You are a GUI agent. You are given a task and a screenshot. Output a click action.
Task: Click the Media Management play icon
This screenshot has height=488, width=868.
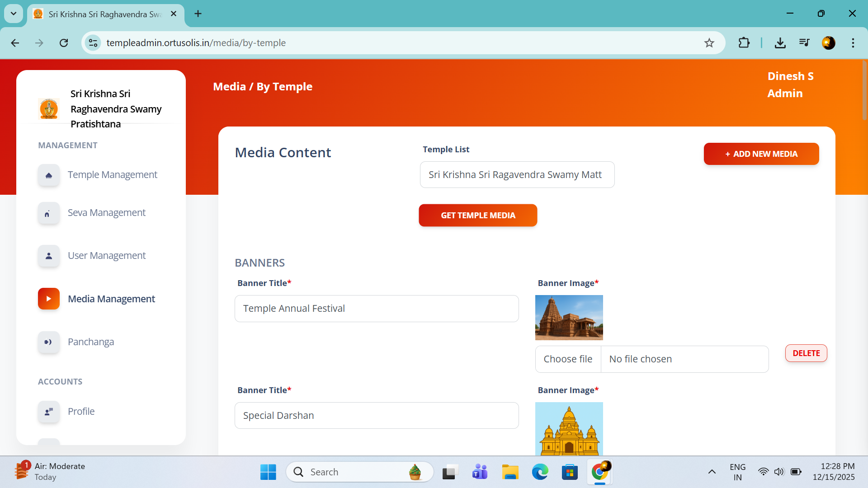tap(49, 299)
